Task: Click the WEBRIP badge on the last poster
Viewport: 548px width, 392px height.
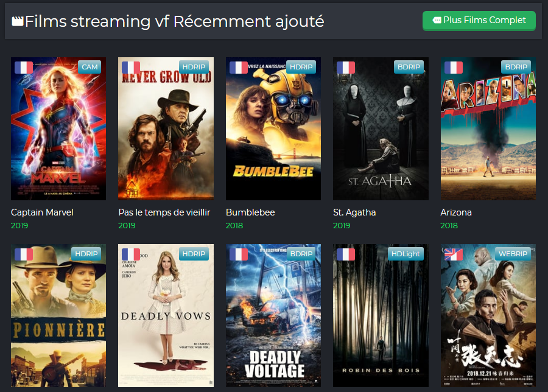Action: pyautogui.click(x=513, y=254)
